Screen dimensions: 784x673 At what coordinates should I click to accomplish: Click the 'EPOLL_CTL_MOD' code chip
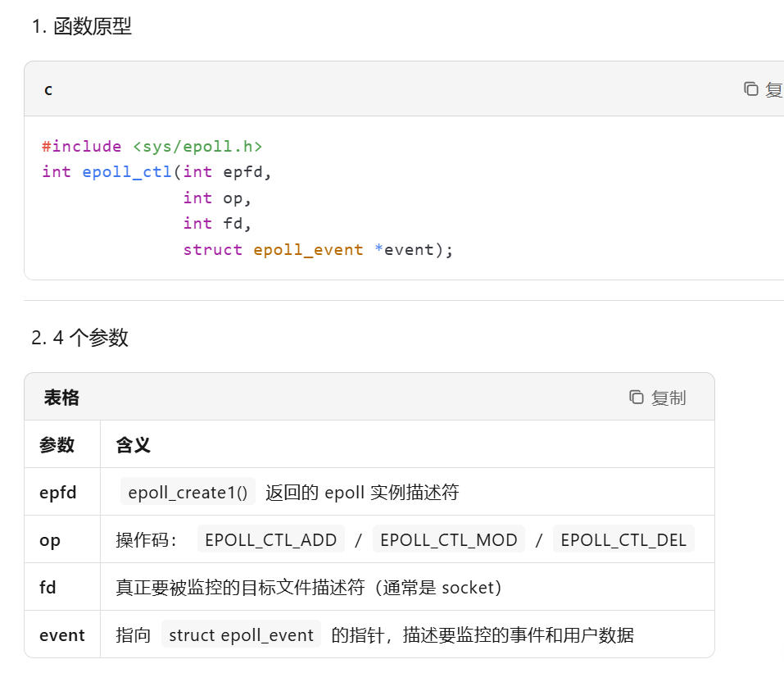tap(449, 540)
